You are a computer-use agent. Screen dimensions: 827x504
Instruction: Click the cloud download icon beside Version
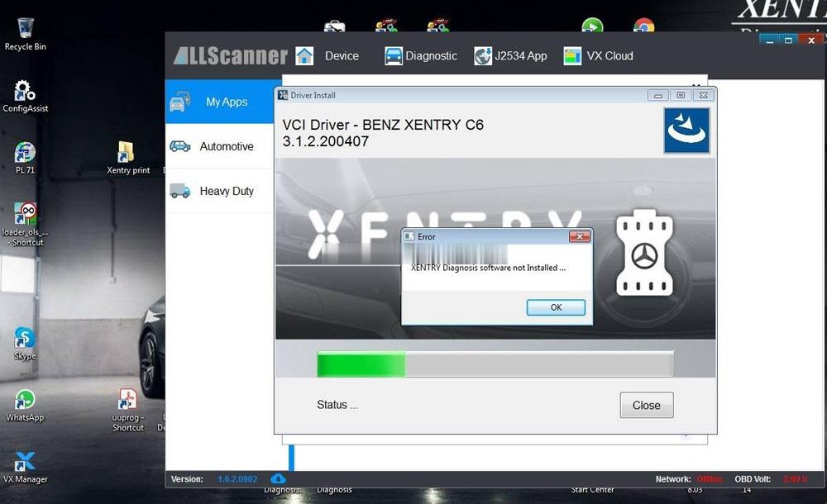278,478
